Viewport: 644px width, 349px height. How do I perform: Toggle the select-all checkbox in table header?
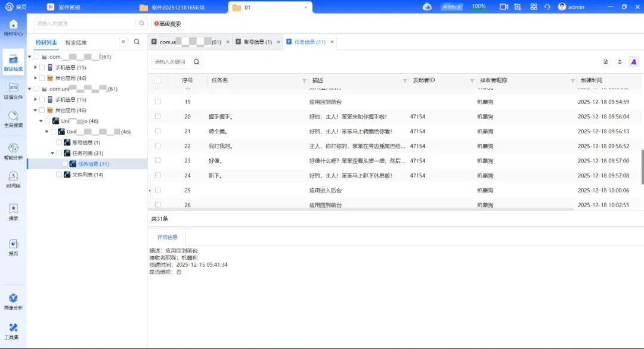click(x=158, y=80)
